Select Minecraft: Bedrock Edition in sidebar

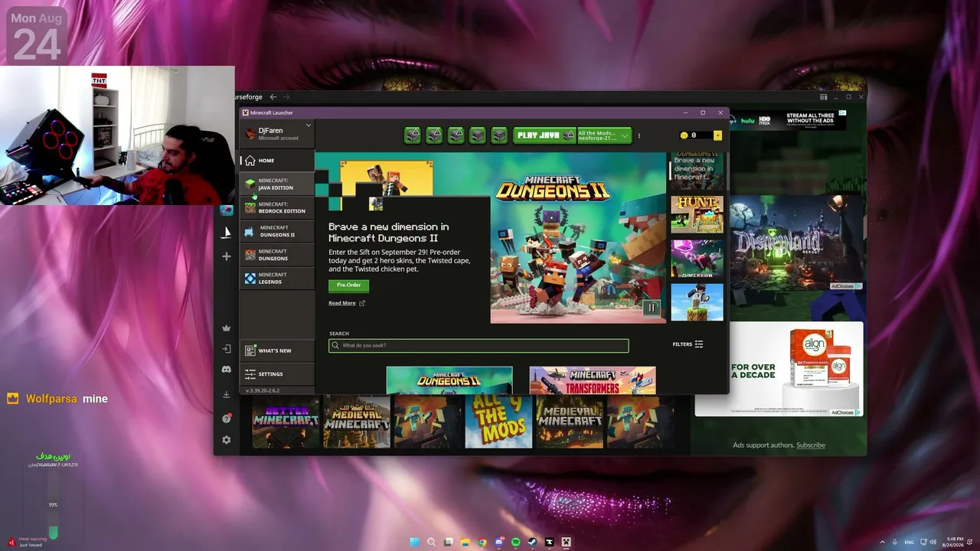[x=276, y=207]
